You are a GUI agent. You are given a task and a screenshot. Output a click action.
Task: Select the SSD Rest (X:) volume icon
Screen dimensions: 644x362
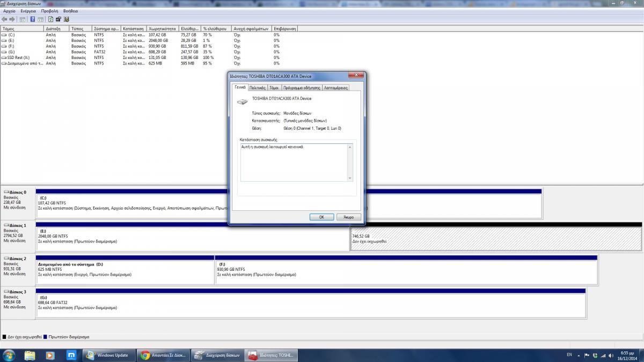pyautogui.click(x=4, y=57)
